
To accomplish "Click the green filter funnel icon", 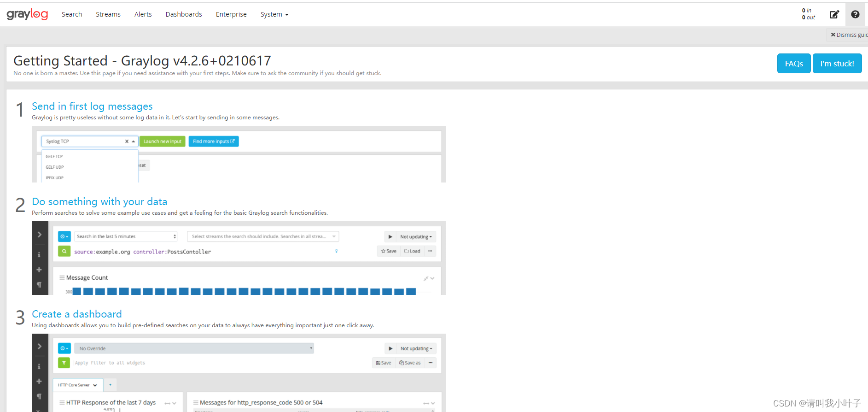I will (64, 363).
